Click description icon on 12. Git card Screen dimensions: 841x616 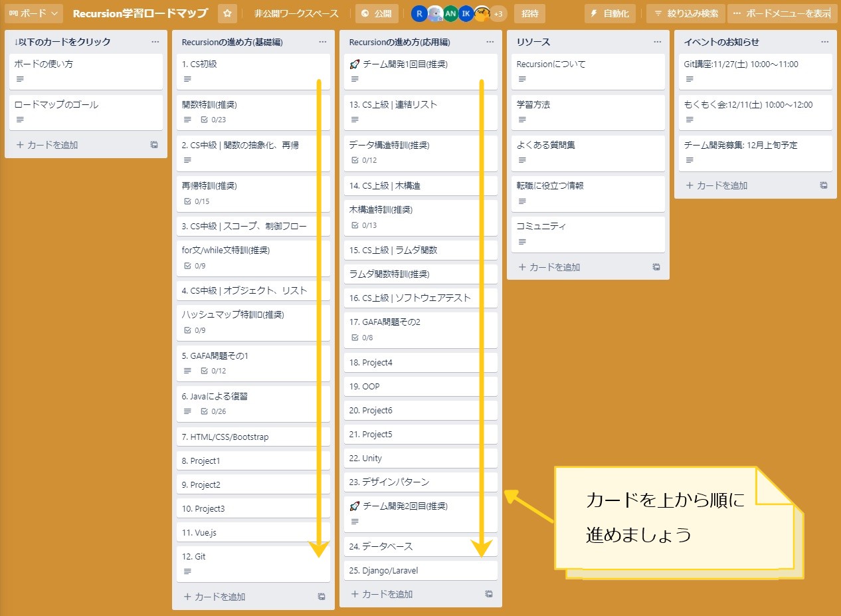coord(187,571)
